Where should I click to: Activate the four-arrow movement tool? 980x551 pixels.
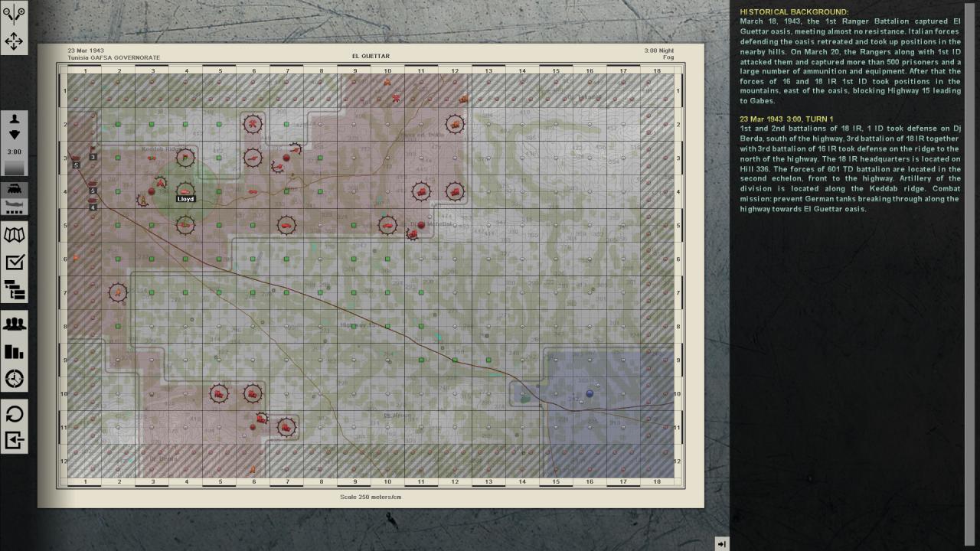coord(14,42)
